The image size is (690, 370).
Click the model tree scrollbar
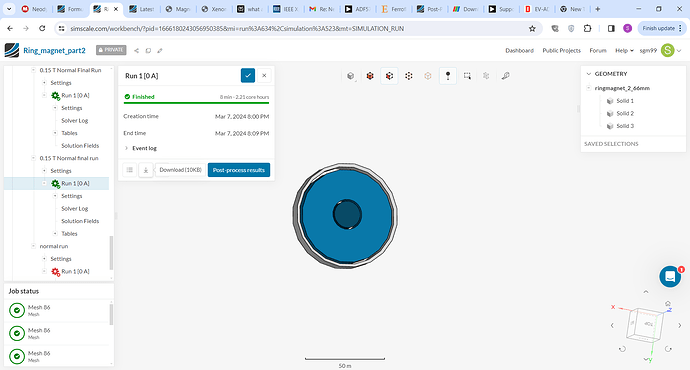pyautogui.click(x=111, y=253)
